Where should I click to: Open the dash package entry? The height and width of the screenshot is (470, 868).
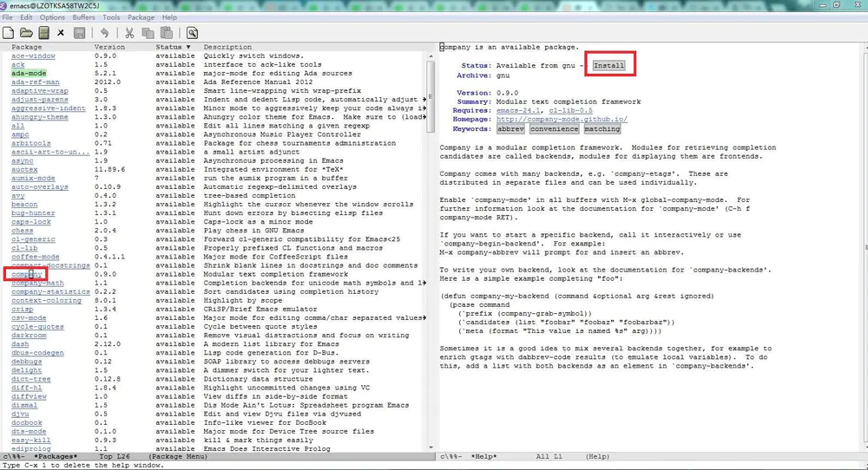(x=20, y=344)
